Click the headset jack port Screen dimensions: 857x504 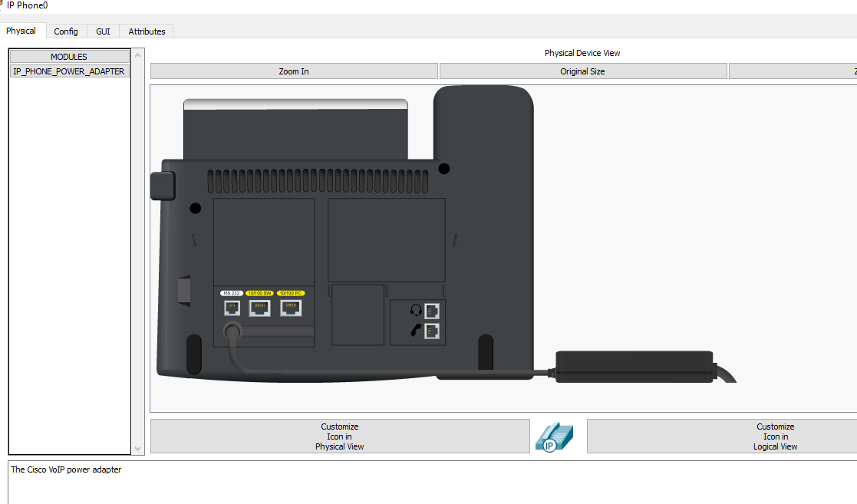coord(432,311)
